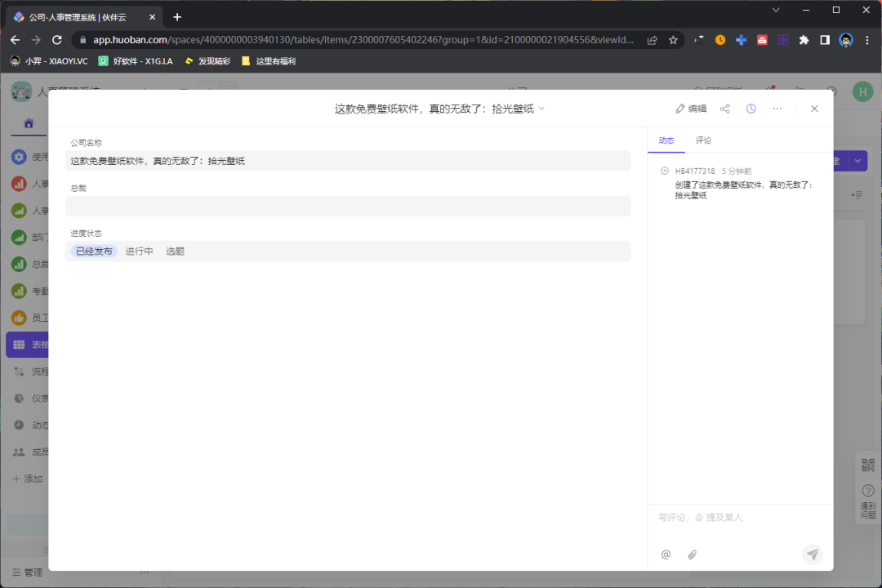Open more options with the ellipsis icon
This screenshot has height=588, width=882.
(777, 108)
